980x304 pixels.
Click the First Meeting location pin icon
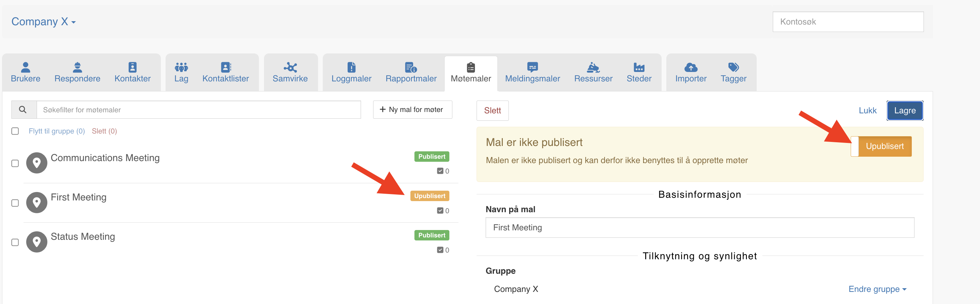click(37, 202)
